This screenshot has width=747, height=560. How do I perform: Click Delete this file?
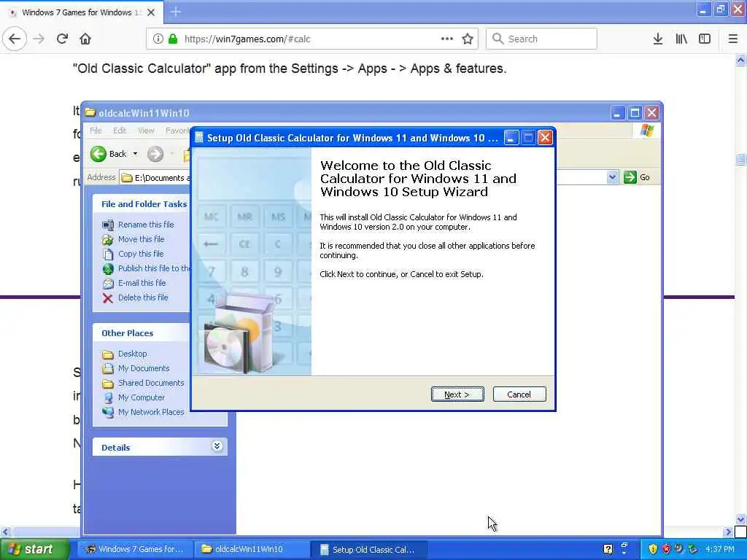143,297
